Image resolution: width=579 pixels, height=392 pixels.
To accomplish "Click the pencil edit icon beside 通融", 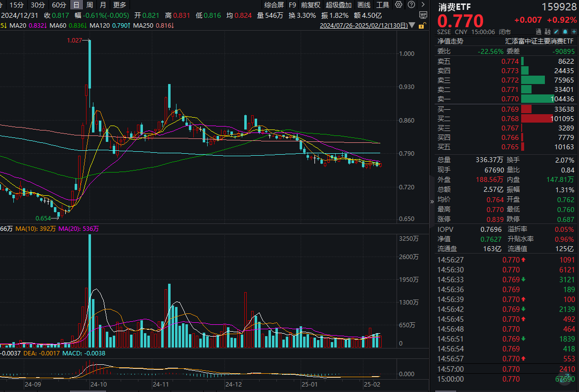I will pyautogui.click(x=557, y=31).
